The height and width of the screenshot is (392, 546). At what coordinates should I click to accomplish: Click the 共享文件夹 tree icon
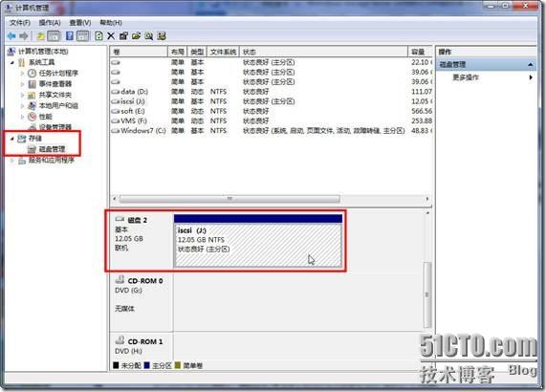coord(32,95)
